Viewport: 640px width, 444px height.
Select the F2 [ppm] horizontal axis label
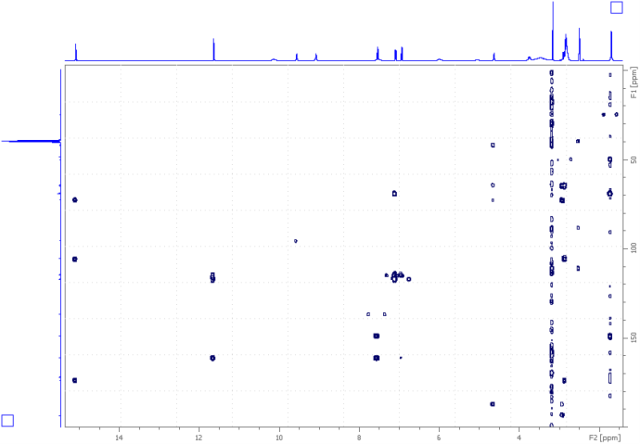click(x=603, y=437)
